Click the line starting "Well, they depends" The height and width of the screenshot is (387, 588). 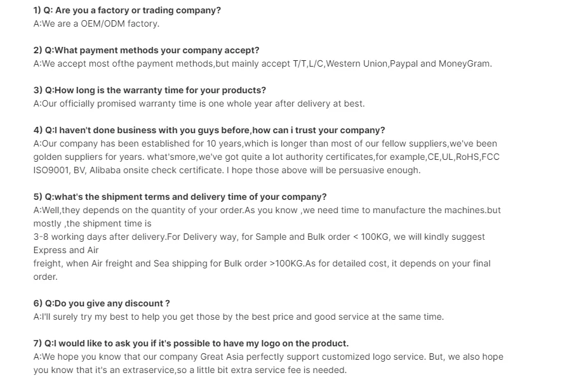[267, 210]
